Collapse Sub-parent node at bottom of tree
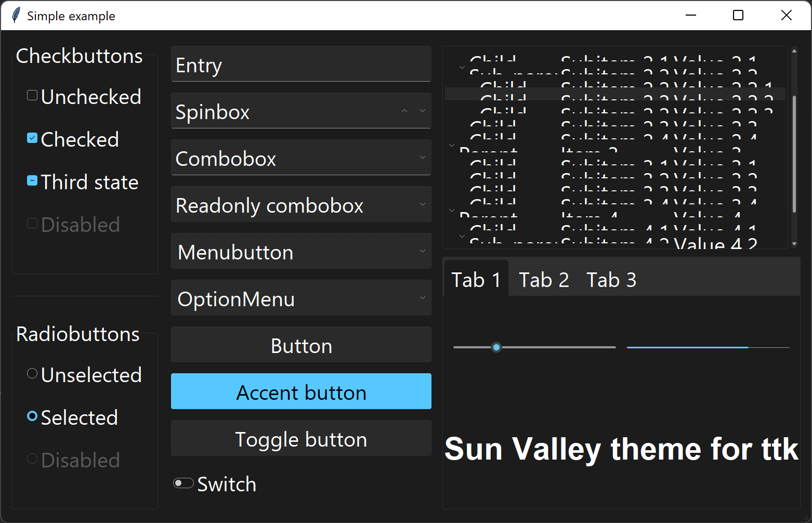812x523 pixels. 462,237
